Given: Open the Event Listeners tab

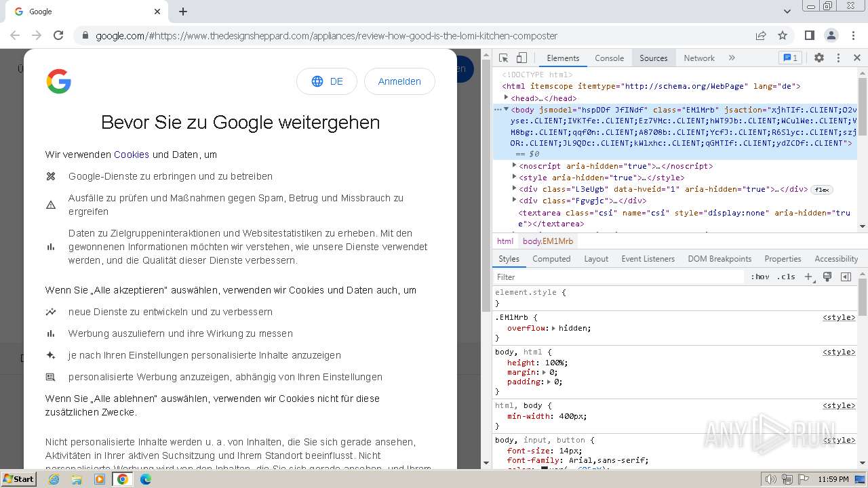Looking at the screenshot, I should tap(648, 259).
